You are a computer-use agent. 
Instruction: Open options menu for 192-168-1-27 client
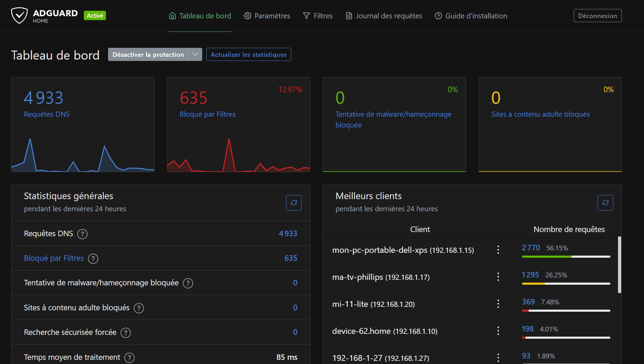coord(498,358)
